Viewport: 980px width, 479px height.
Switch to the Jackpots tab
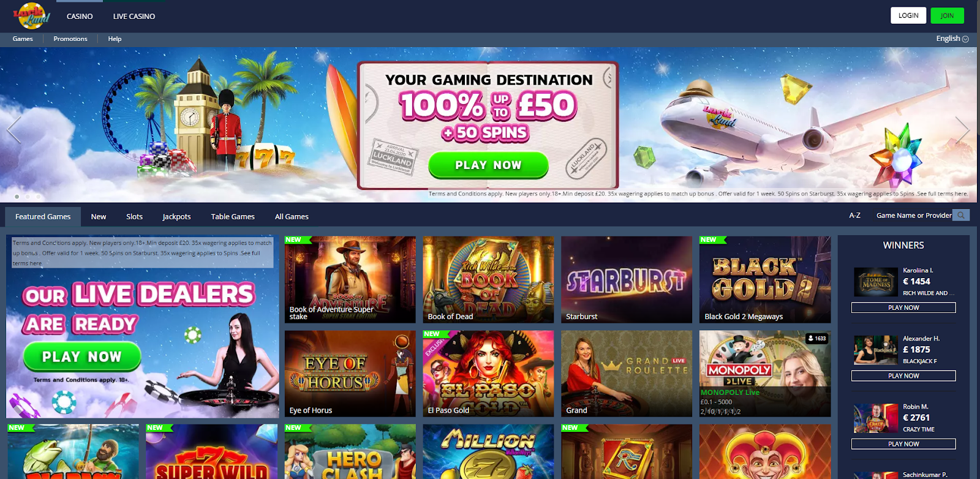tap(176, 217)
